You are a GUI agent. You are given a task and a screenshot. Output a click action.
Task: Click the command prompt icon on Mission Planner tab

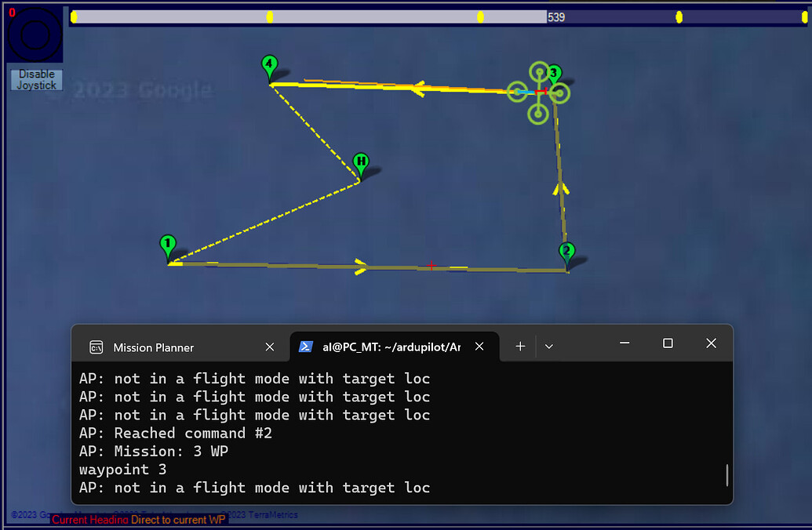96,347
